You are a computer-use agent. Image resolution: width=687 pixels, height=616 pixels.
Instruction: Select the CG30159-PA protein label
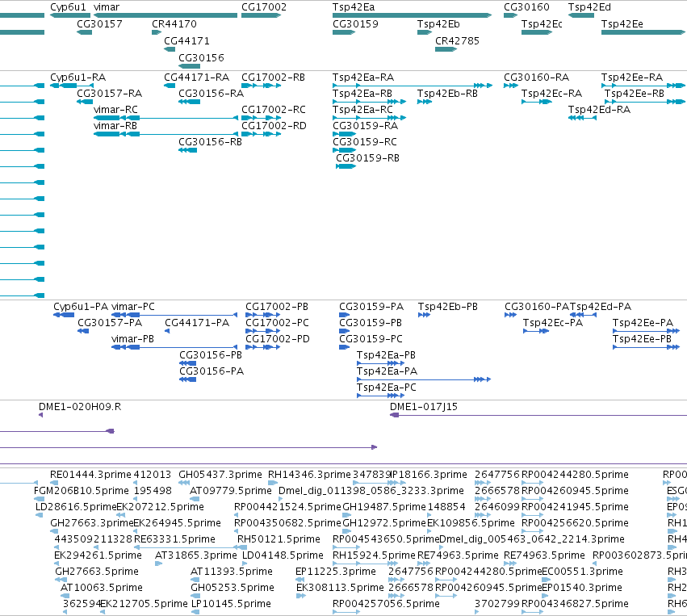(x=371, y=307)
